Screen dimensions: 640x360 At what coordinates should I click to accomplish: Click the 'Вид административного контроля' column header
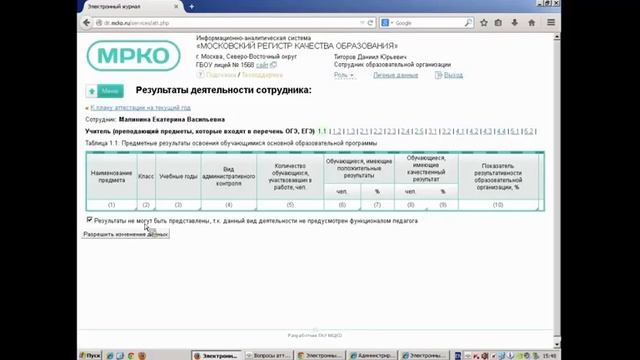coord(229,176)
